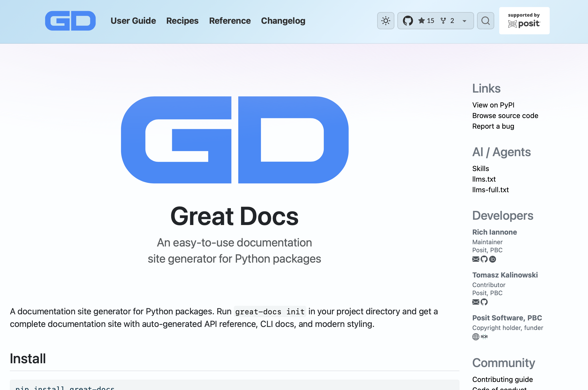Viewport: 588px width, 390px height.
Task: Click the ROR icon under Posit Software, PBC
Action: click(x=484, y=337)
